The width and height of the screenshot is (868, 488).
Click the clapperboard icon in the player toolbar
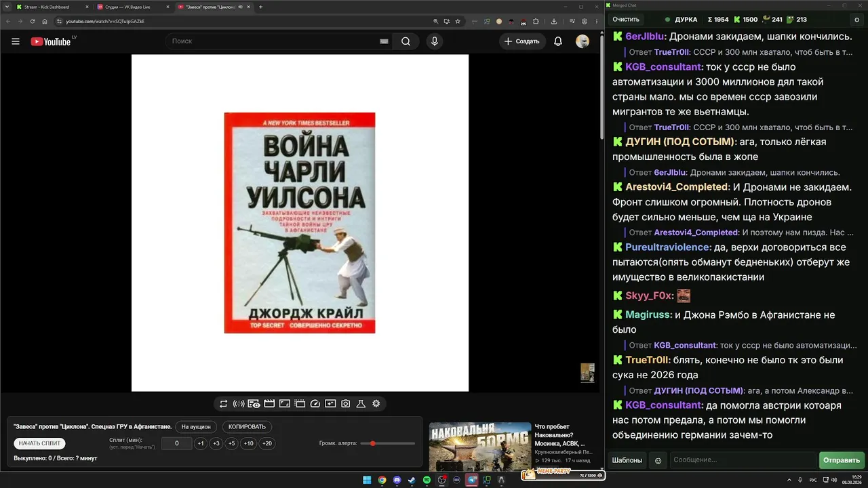click(269, 404)
